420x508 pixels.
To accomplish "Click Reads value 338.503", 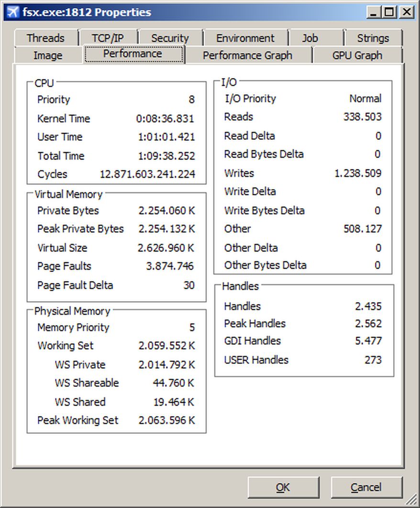I will pyautogui.click(x=363, y=117).
